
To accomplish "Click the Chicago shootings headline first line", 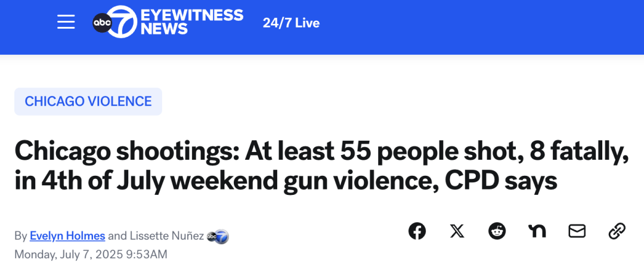I will pyautogui.click(x=322, y=151).
